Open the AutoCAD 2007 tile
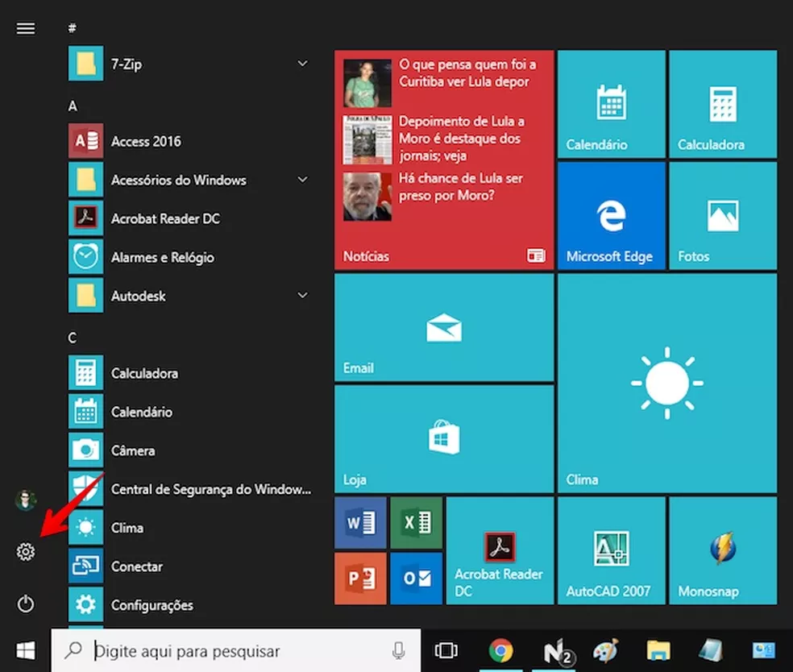The width and height of the screenshot is (793, 672). [x=612, y=550]
